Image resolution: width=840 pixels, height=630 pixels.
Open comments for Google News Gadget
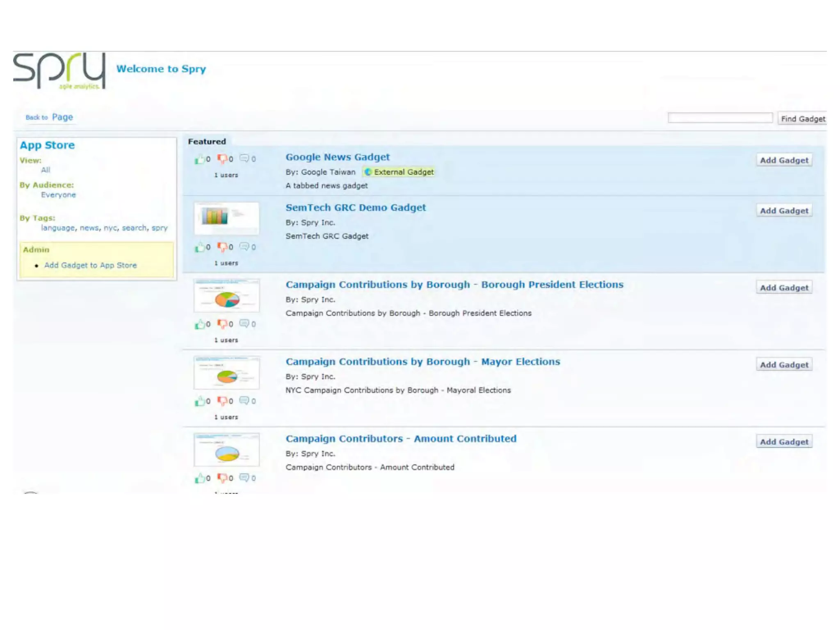point(244,159)
